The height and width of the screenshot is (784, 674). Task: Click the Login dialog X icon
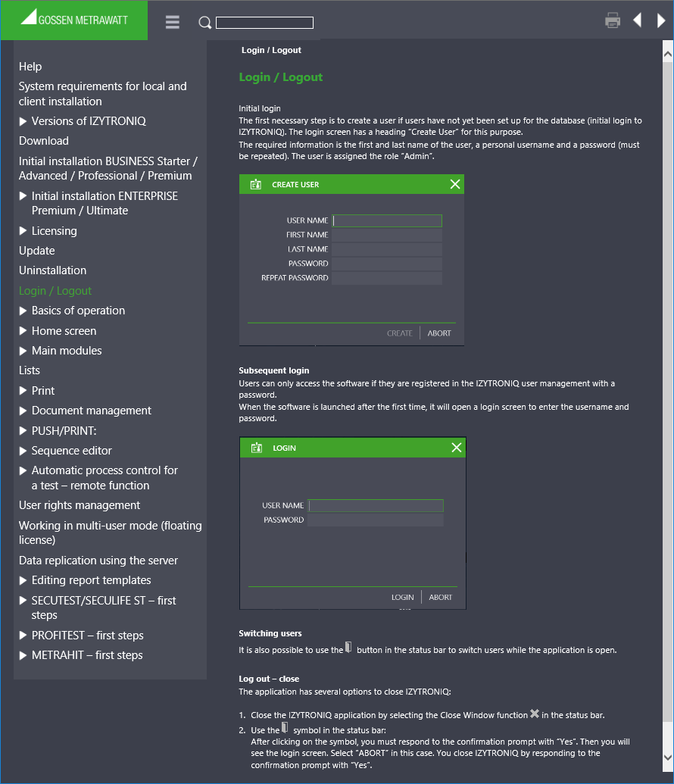click(x=457, y=448)
